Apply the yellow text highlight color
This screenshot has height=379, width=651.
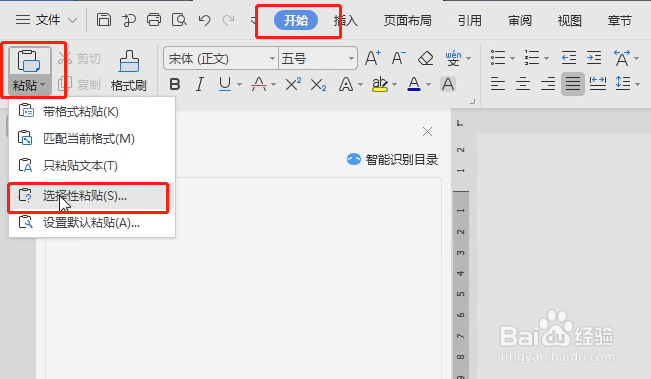pyautogui.click(x=380, y=84)
